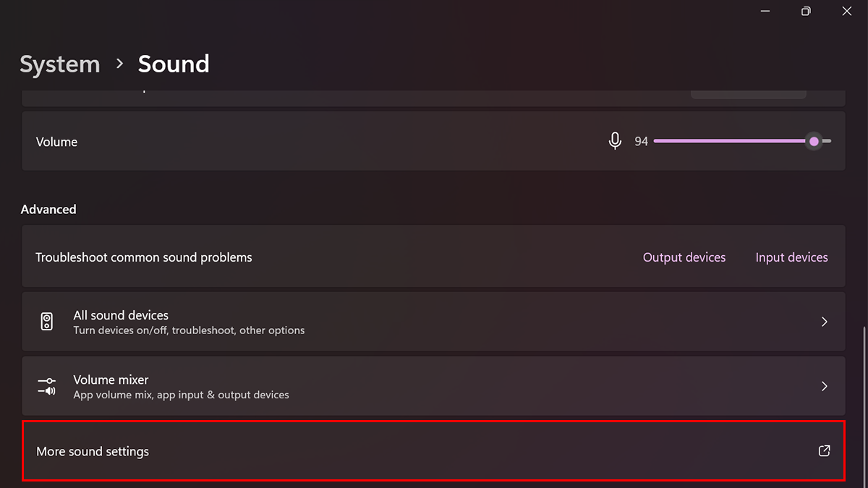The width and height of the screenshot is (868, 488).
Task: Click the speaker icon beside All sound devices
Action: [47, 322]
